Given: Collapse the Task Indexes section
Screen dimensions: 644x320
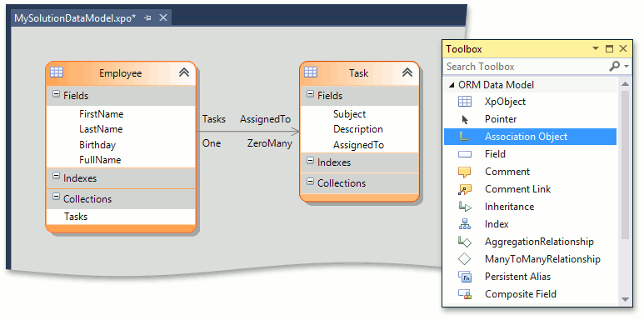Looking at the screenshot, I should point(310,161).
